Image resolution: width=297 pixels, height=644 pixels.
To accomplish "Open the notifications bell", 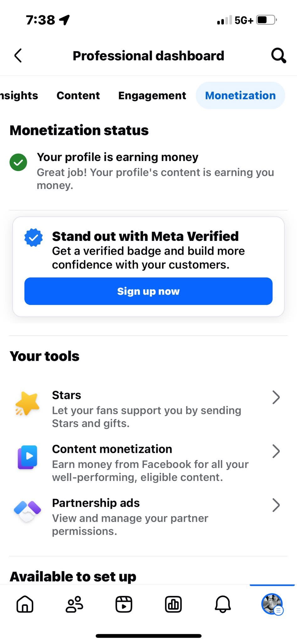I will tap(223, 604).
